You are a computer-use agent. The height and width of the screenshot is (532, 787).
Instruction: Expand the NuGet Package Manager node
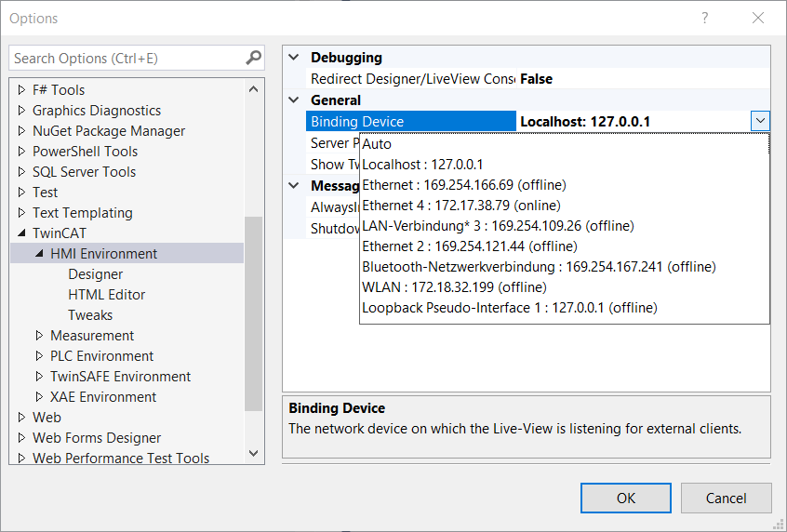(x=21, y=130)
